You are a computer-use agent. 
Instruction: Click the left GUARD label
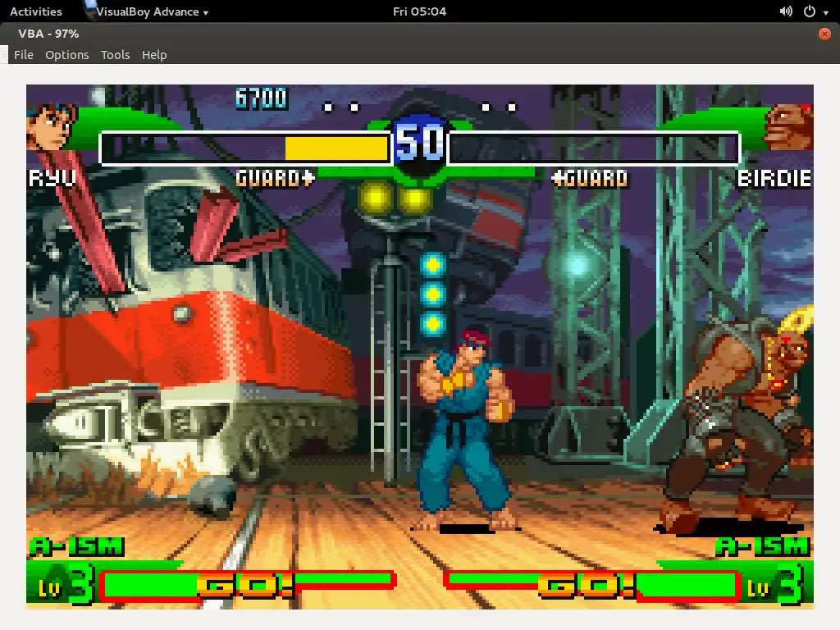pos(275,178)
